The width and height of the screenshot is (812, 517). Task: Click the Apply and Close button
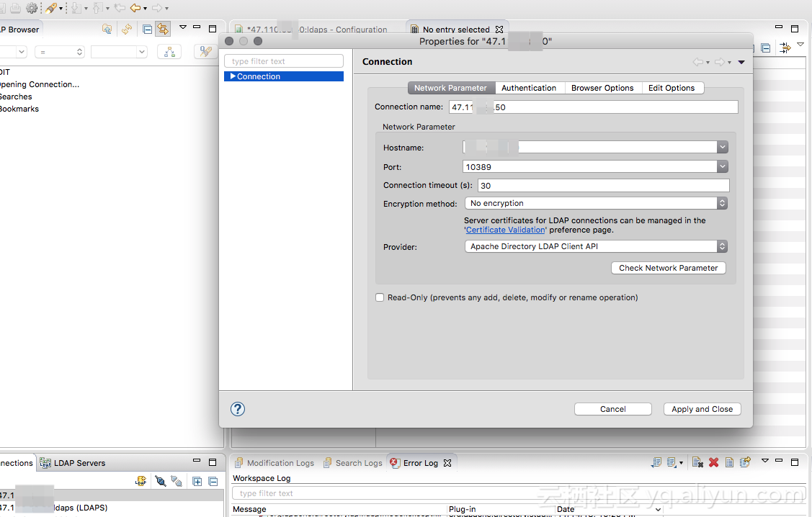[x=702, y=409]
